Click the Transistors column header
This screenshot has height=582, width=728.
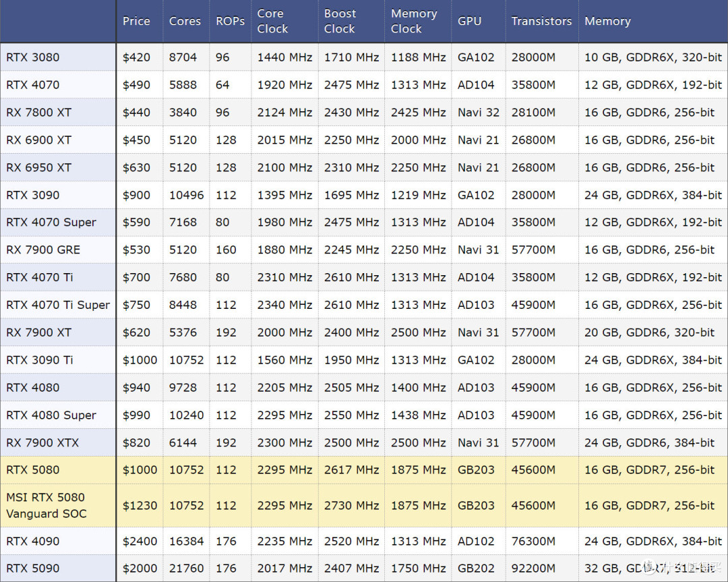tap(541, 21)
